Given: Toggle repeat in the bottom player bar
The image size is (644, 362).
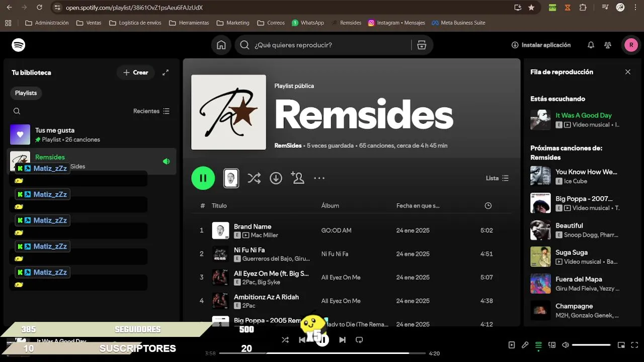Looking at the screenshot, I should click(x=359, y=340).
